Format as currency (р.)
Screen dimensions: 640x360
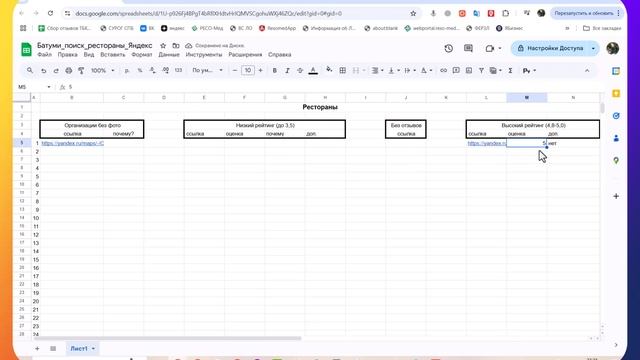point(127,71)
